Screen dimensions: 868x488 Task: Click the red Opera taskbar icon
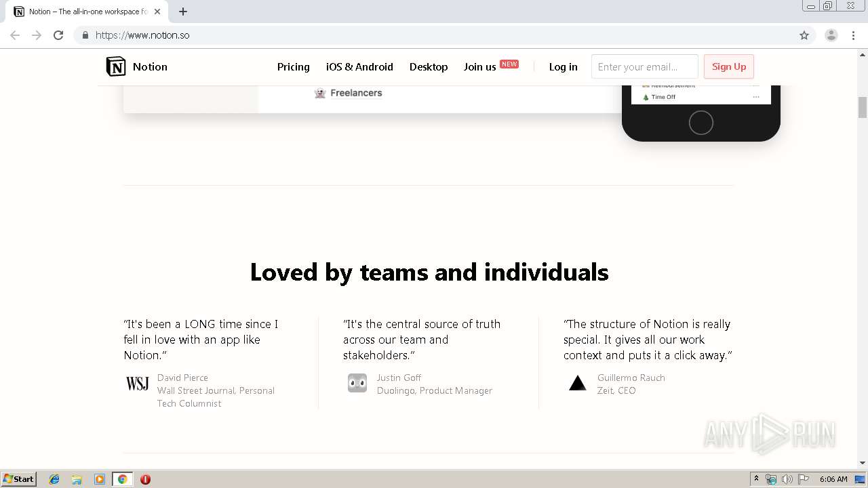coord(145,479)
